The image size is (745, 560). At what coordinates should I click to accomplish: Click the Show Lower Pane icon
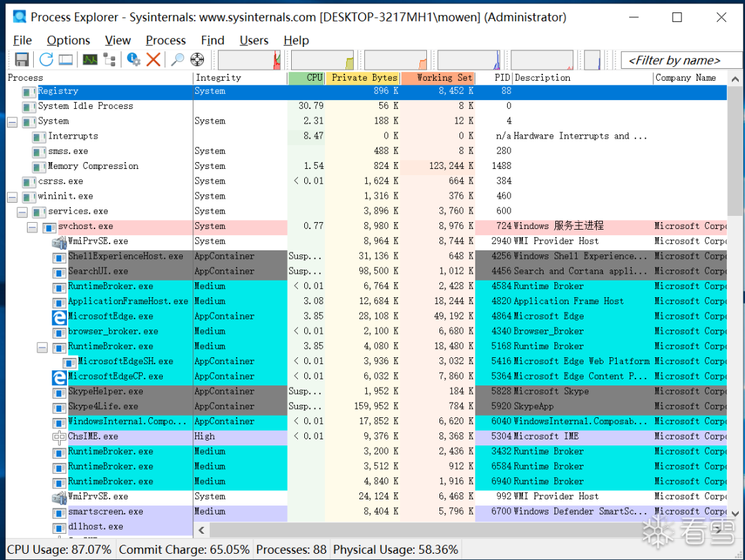66,59
